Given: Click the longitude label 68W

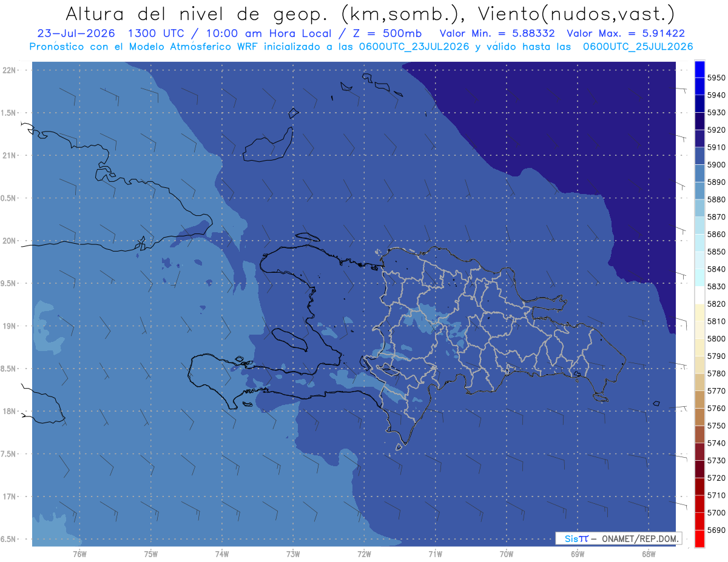Looking at the screenshot, I should point(649,554).
